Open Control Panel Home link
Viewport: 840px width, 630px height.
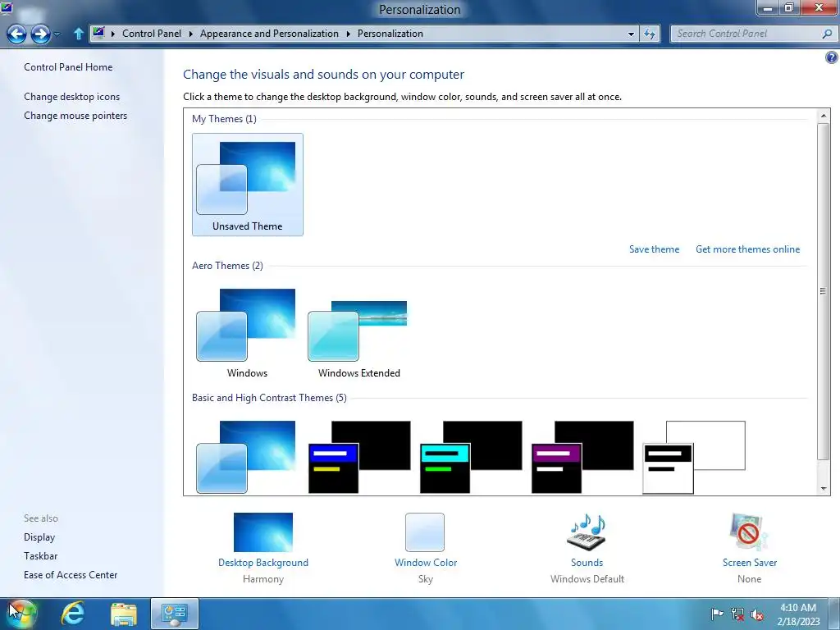pos(68,67)
